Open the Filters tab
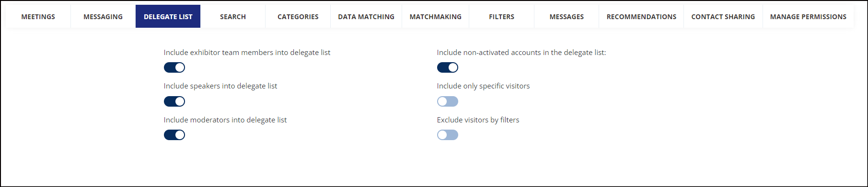 click(x=501, y=16)
